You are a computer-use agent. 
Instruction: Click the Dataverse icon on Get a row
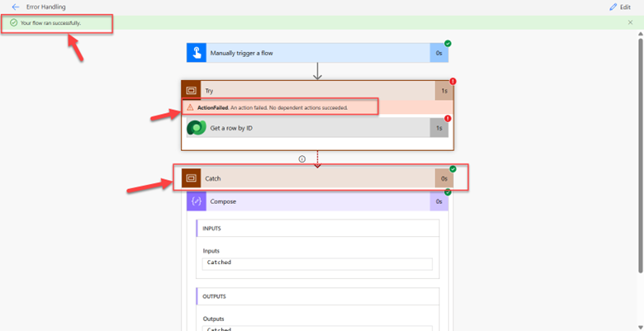click(x=197, y=128)
